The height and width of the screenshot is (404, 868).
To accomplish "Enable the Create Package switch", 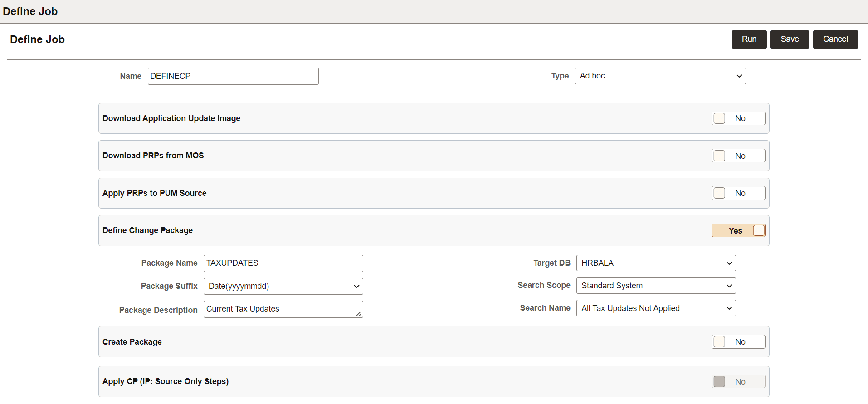I will pyautogui.click(x=738, y=342).
